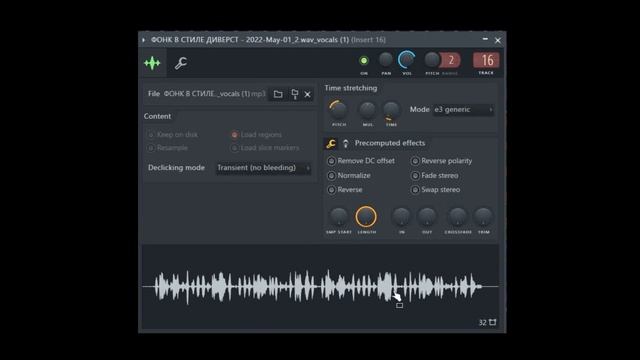Viewport: 640px width, 360px height.
Task: Open the sample settings waveform tab icon
Action: coord(152,63)
